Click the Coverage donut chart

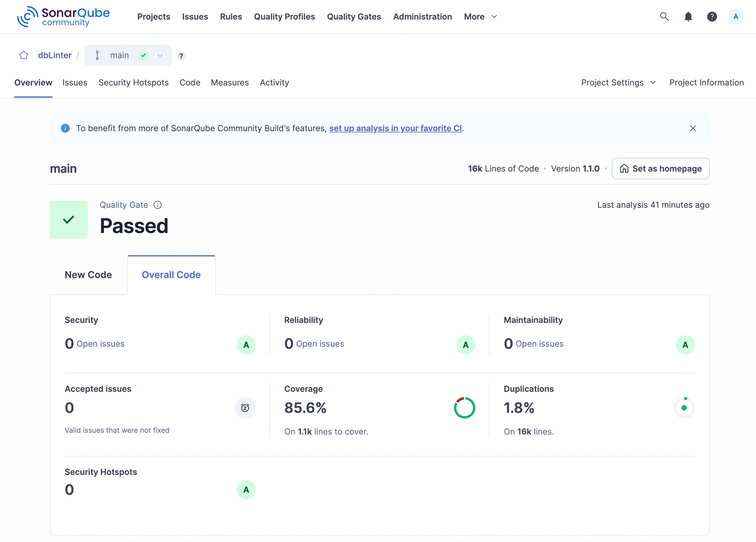coord(464,407)
